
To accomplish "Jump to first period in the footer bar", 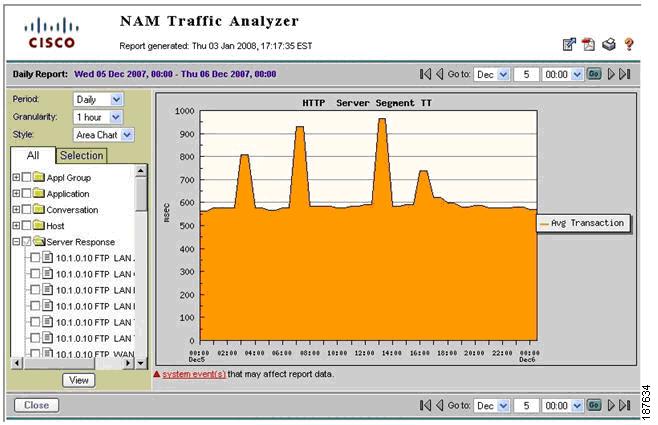I will [x=425, y=405].
